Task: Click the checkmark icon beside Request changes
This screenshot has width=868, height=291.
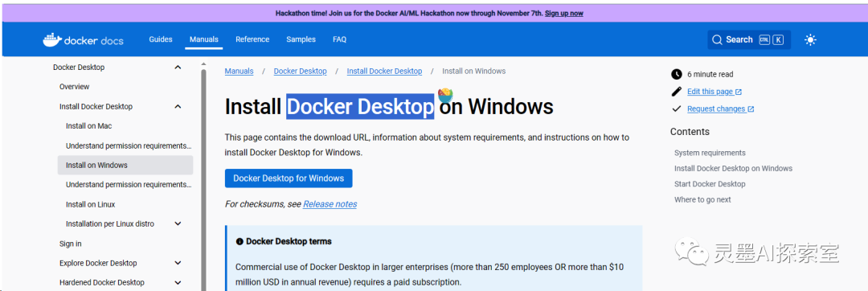Action: pos(677,109)
